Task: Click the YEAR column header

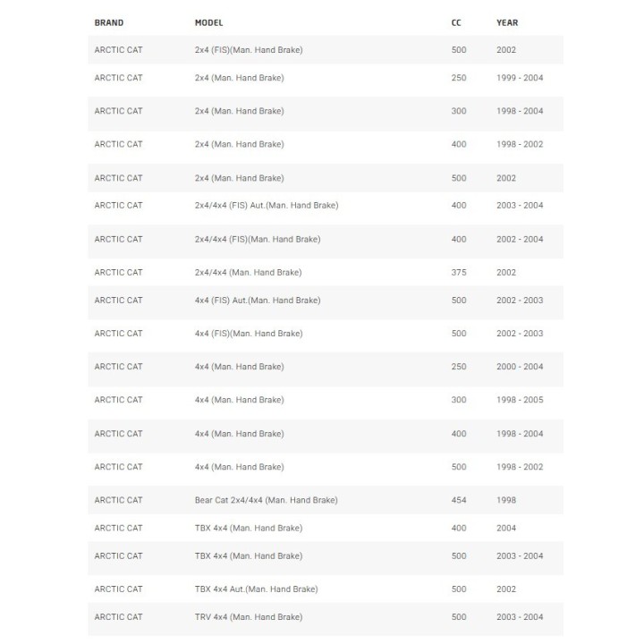Action: point(507,22)
